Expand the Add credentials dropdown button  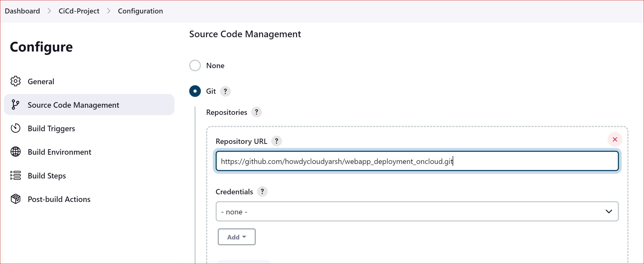tap(236, 237)
